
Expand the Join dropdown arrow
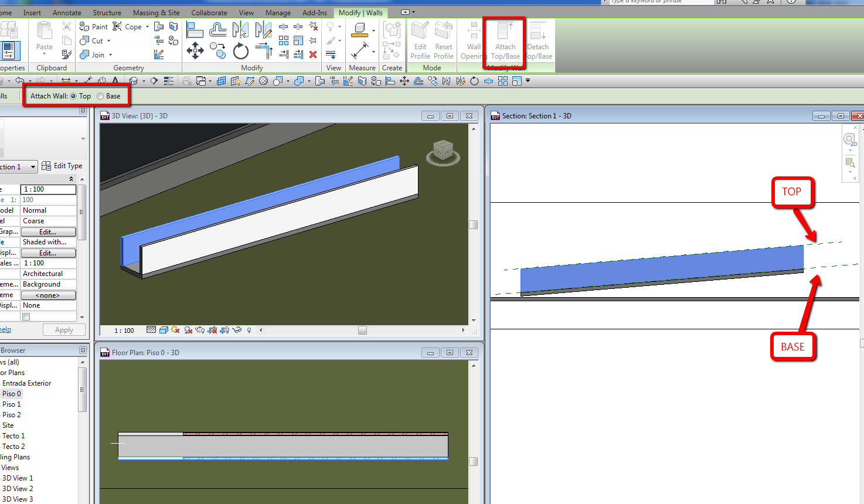point(110,55)
